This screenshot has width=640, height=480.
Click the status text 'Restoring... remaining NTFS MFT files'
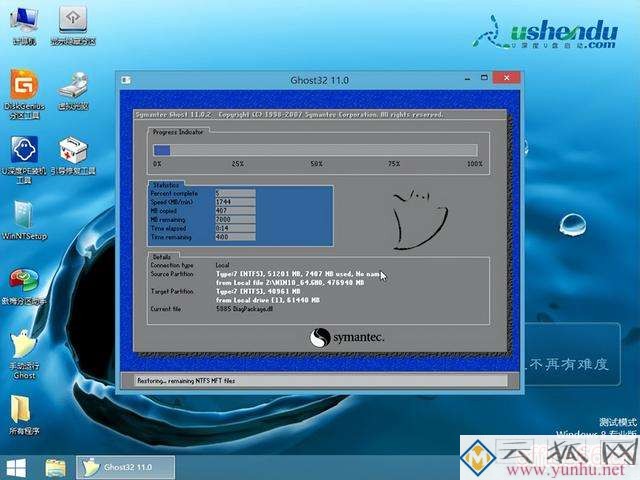point(186,380)
